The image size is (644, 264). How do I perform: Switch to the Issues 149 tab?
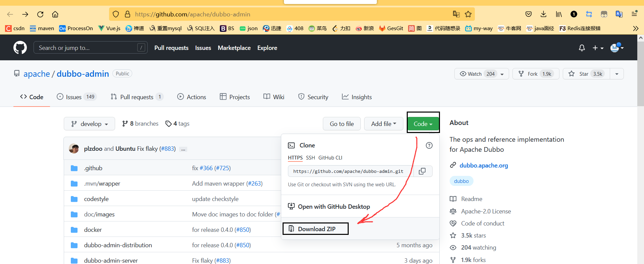pos(77,97)
